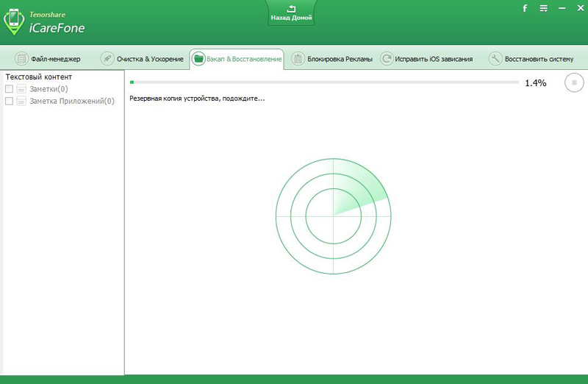
Task: Click the Назад Домой home button
Action: (x=291, y=13)
